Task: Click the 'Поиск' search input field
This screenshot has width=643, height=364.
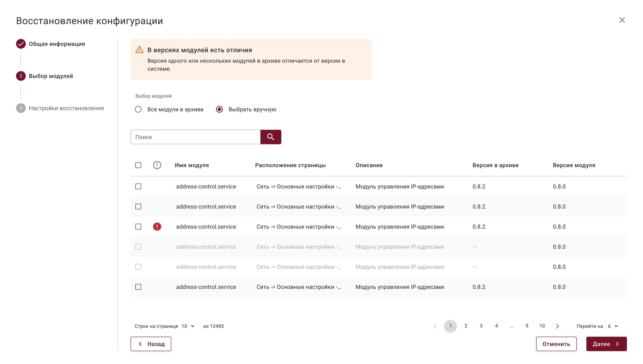Action: coord(195,137)
